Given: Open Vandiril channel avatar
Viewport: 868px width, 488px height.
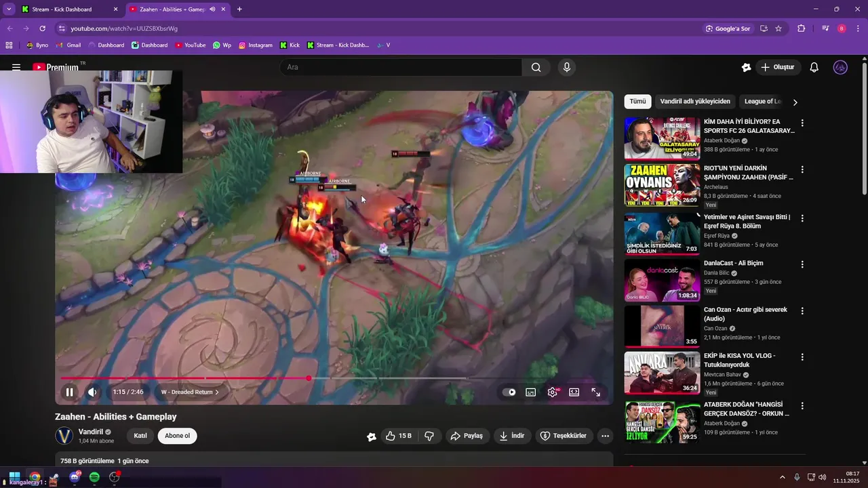Looking at the screenshot, I should [64, 436].
